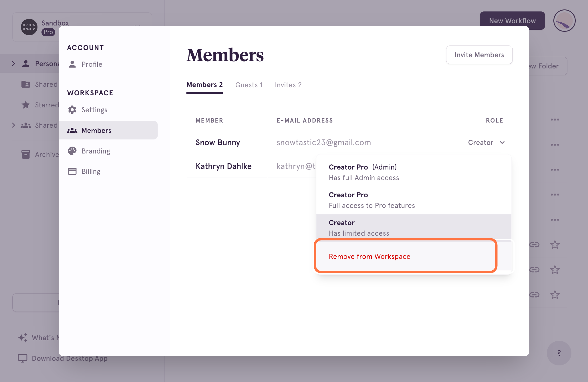The height and width of the screenshot is (382, 588).
Task: Click the help question mark button
Action: pos(559,353)
